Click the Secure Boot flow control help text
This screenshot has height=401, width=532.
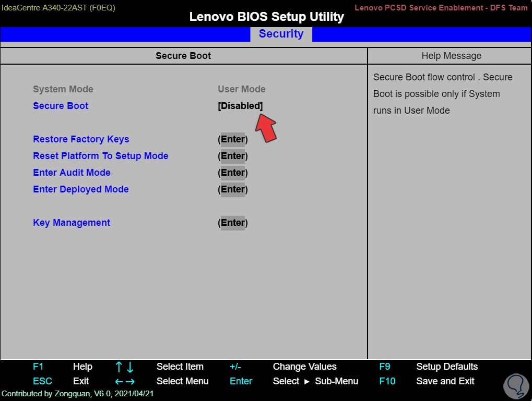pos(443,94)
